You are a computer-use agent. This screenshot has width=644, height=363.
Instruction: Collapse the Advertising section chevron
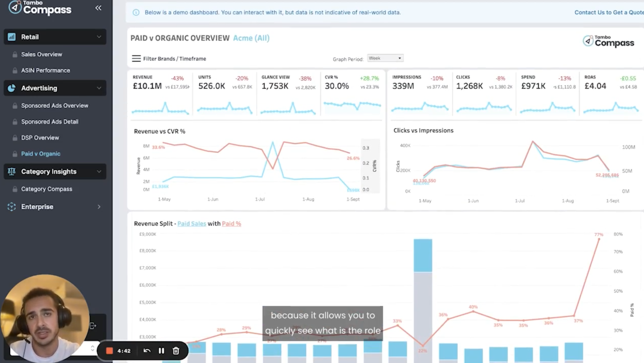click(x=99, y=88)
